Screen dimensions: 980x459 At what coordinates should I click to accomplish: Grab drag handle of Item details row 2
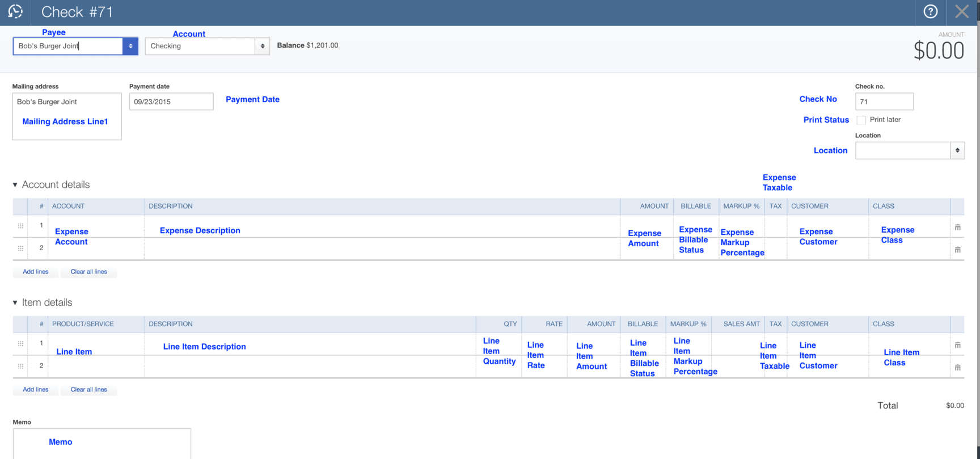[20, 367]
